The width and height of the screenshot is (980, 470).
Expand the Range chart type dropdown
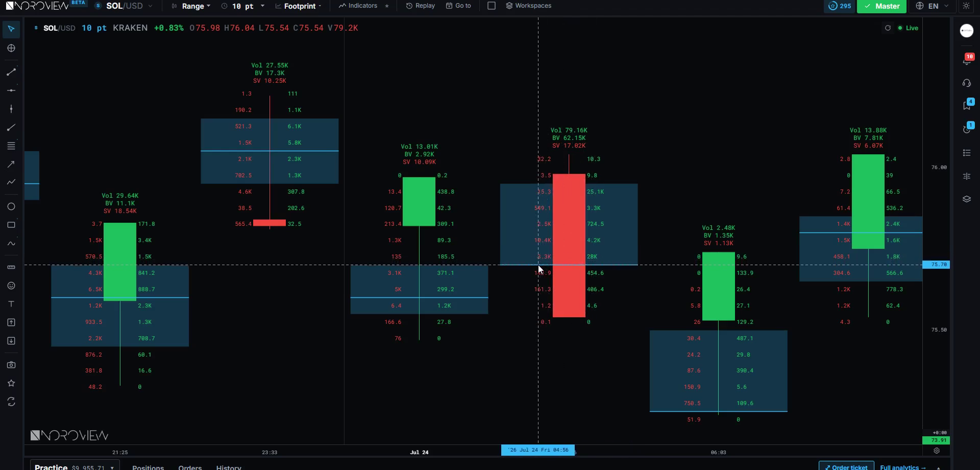point(191,6)
